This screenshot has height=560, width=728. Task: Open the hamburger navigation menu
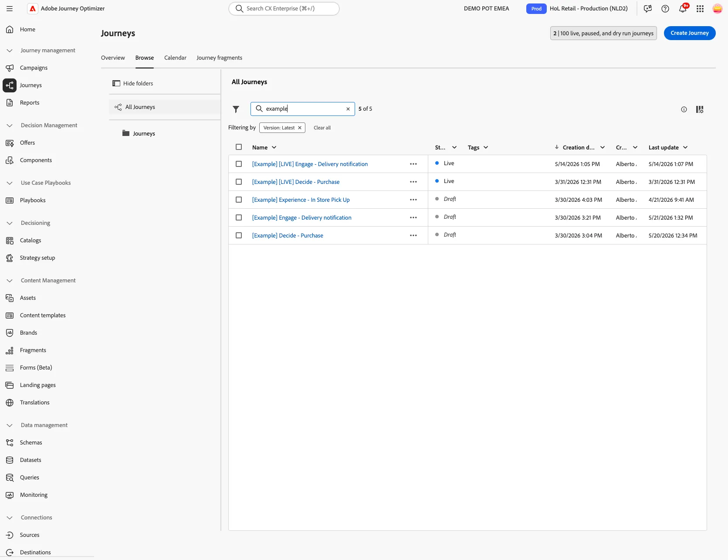click(x=10, y=9)
